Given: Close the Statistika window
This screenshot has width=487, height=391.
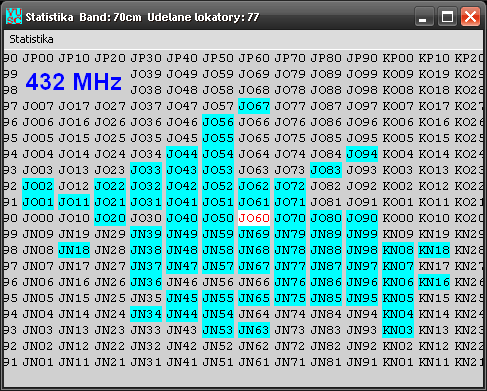Looking at the screenshot, I should pos(470,16).
